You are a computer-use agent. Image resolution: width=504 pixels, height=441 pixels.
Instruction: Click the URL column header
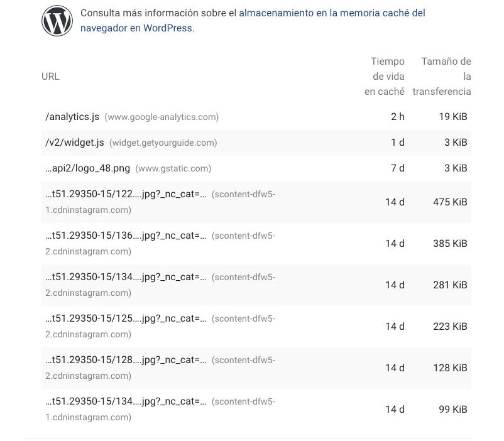click(50, 77)
